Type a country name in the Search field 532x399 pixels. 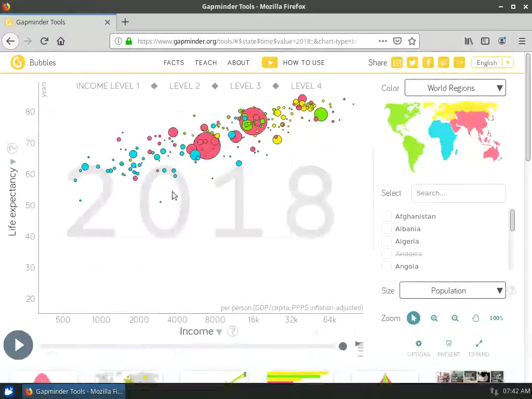pyautogui.click(x=458, y=193)
